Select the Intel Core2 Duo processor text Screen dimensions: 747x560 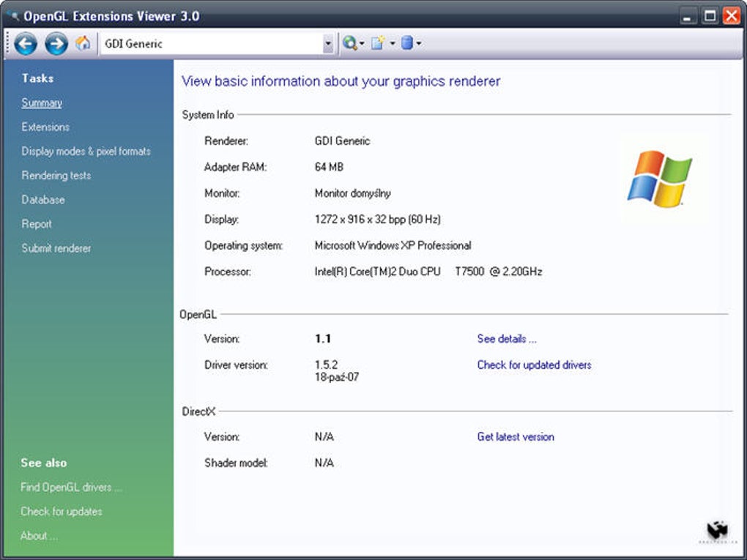[x=428, y=272]
